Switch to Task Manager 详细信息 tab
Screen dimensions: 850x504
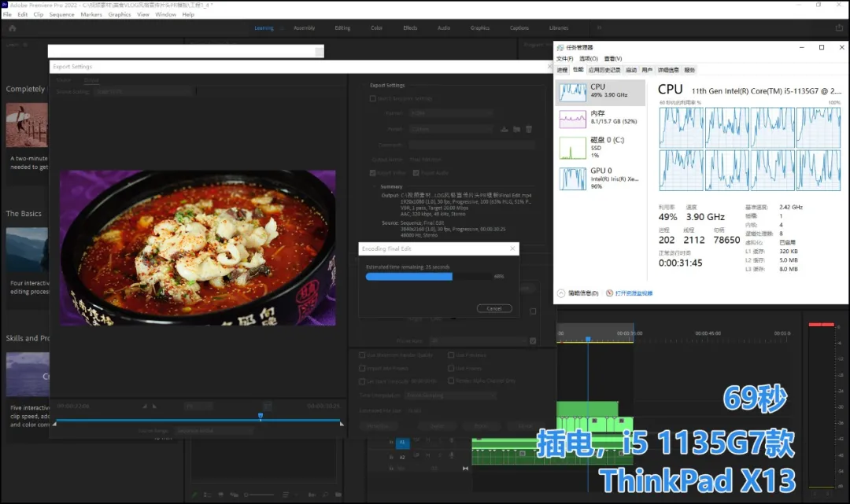668,70
